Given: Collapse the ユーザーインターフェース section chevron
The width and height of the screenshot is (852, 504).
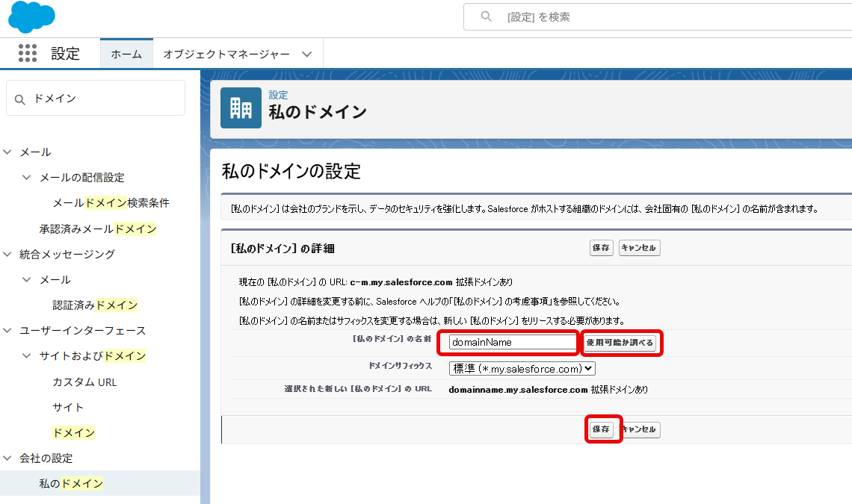Looking at the screenshot, I should (7, 330).
